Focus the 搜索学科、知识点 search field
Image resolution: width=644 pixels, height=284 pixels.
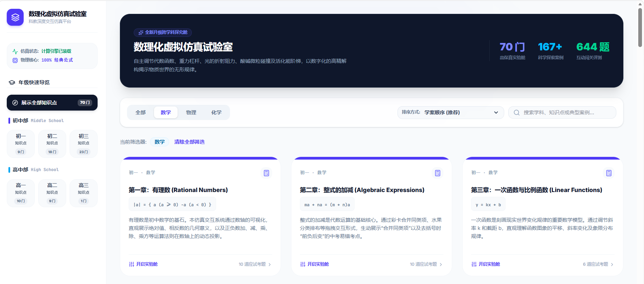click(x=562, y=113)
